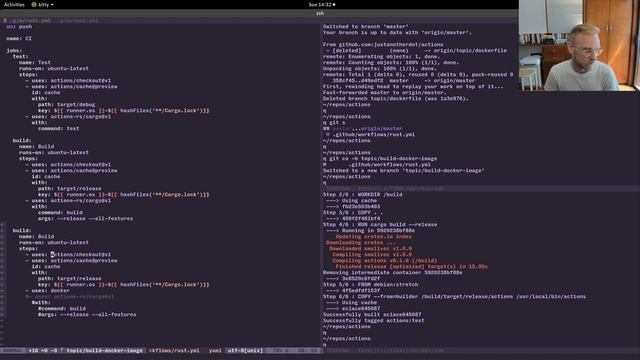Click 'Deleted branch topic/dockerfile' line
The height and width of the screenshot is (360, 640).
click(396, 98)
